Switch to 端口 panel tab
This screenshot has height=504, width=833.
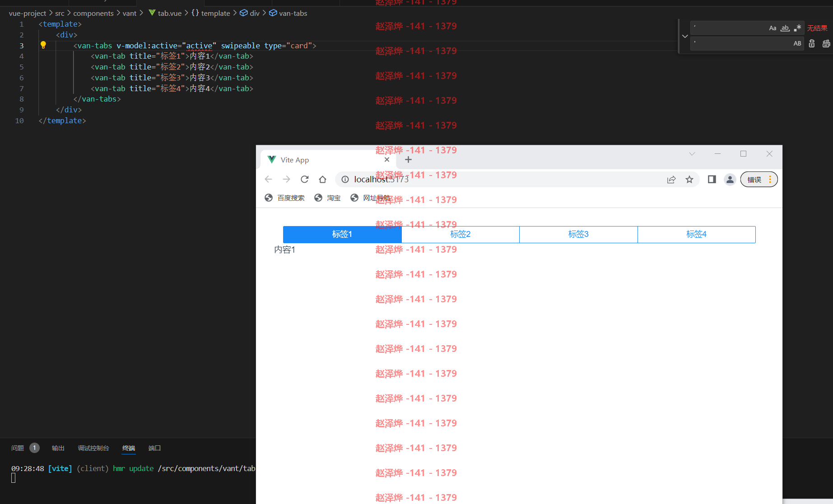pos(155,448)
